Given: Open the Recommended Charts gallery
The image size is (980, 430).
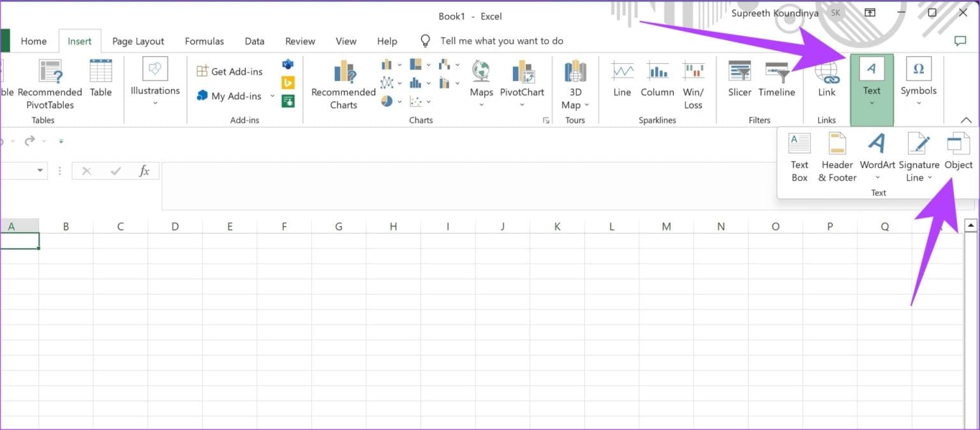Looking at the screenshot, I should (x=343, y=83).
